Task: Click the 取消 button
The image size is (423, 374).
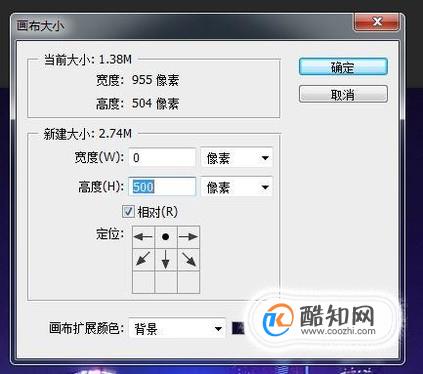Action: coord(343,94)
